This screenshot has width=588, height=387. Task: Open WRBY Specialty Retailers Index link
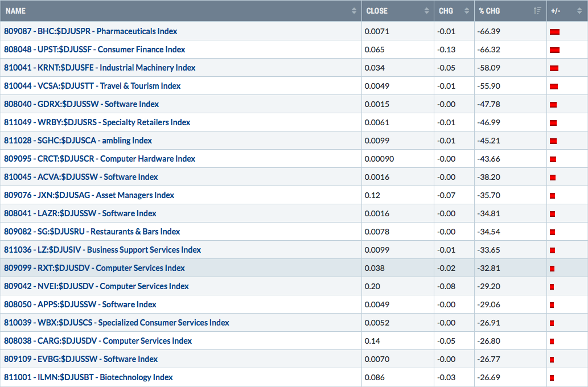coord(97,122)
